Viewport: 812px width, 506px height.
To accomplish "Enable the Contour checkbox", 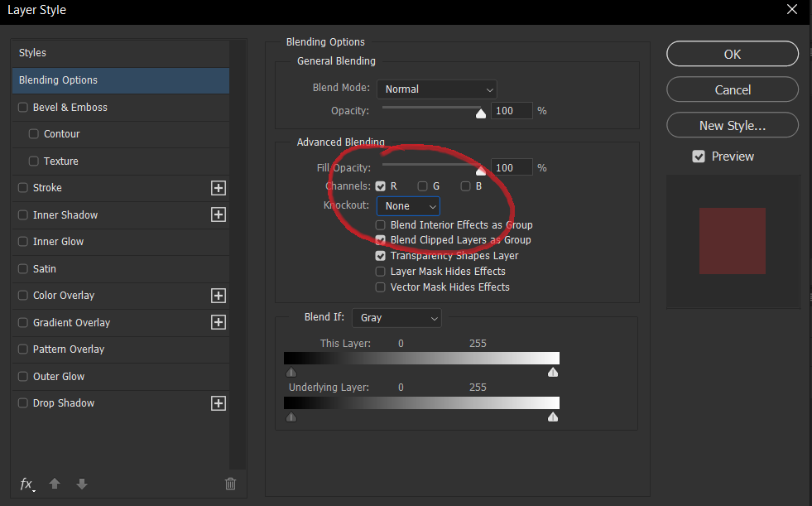I will click(x=34, y=133).
